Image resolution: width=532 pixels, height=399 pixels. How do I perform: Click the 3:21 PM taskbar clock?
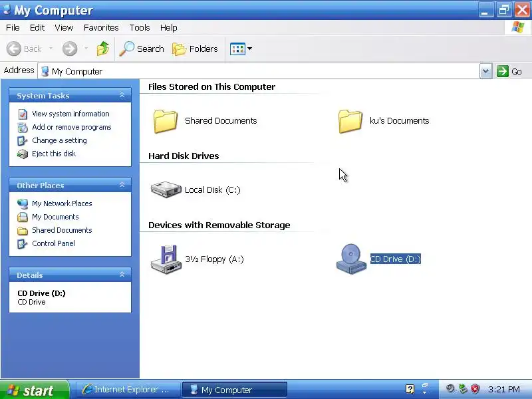(504, 389)
